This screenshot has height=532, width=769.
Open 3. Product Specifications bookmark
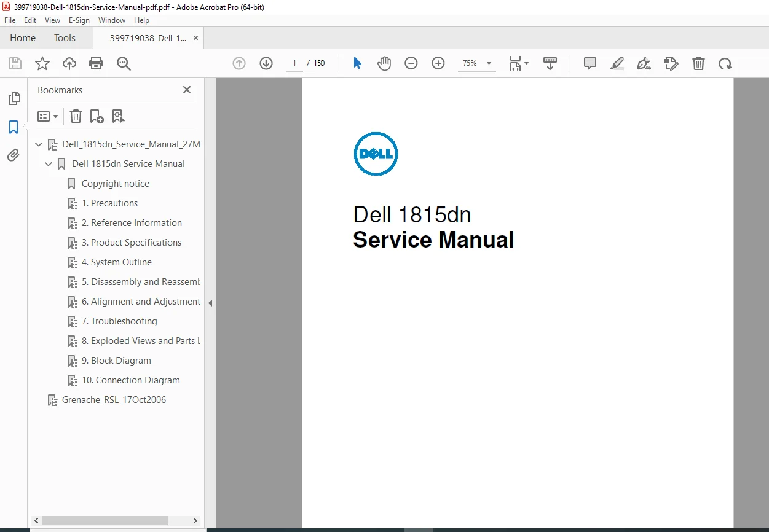coord(132,243)
